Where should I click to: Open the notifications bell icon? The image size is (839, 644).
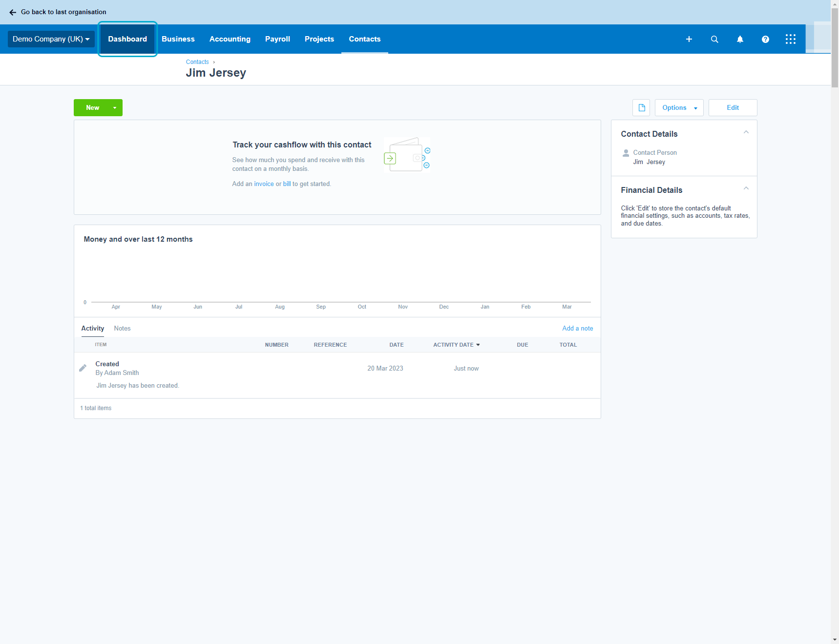point(740,39)
